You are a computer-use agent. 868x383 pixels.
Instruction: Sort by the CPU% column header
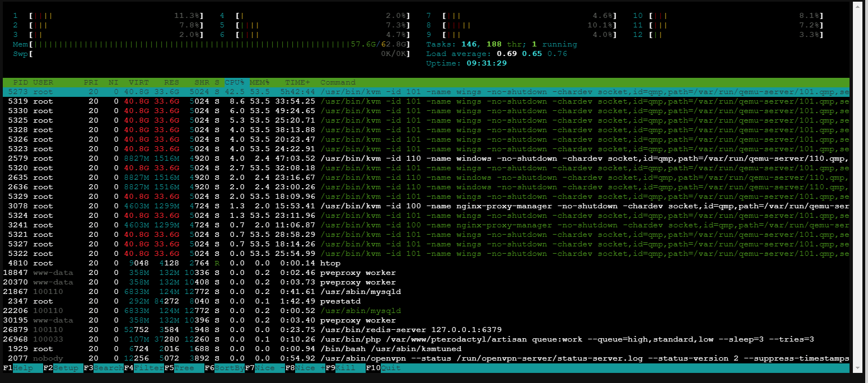tap(235, 82)
